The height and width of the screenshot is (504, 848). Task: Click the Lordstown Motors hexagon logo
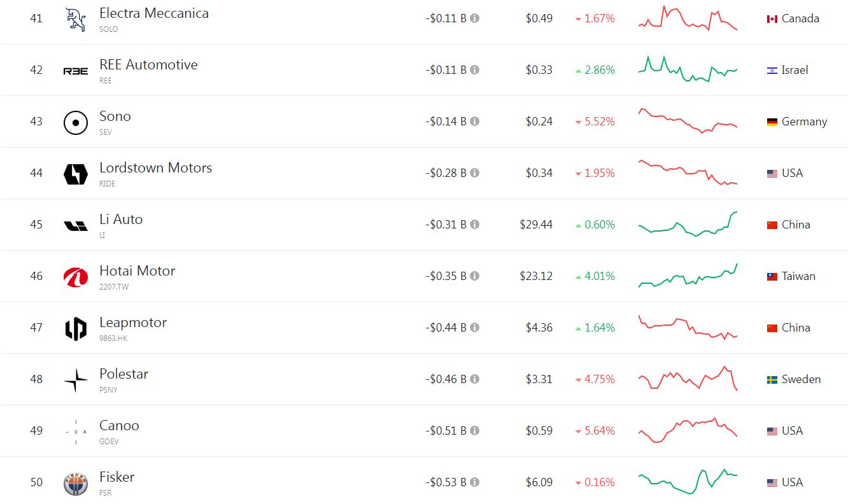tap(76, 174)
